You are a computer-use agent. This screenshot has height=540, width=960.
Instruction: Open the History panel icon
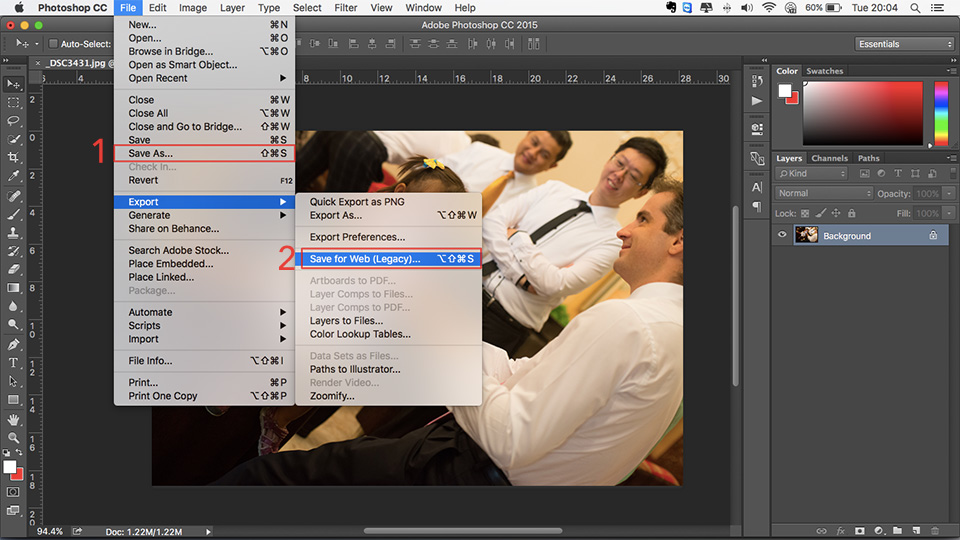(757, 81)
